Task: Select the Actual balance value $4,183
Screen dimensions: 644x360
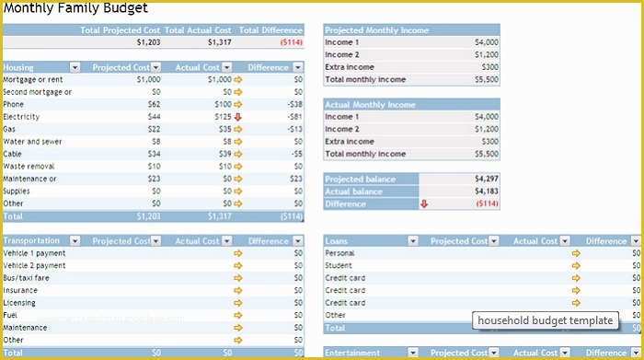Action: 487,192
